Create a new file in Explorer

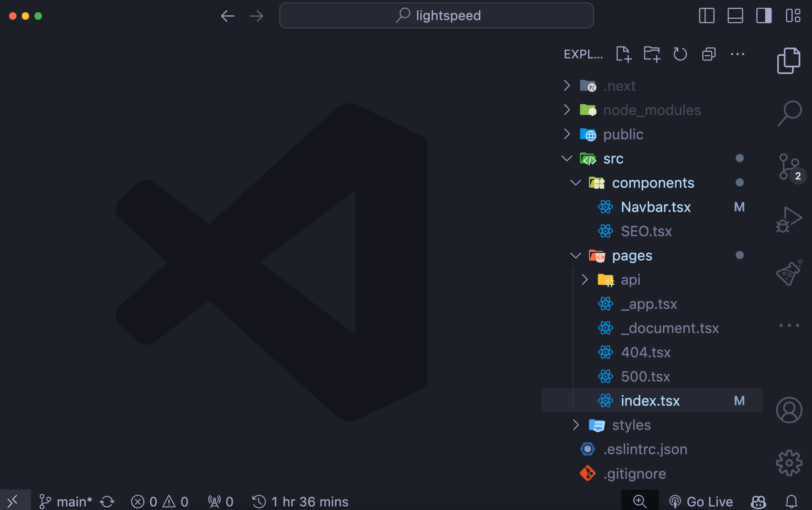tap(623, 54)
